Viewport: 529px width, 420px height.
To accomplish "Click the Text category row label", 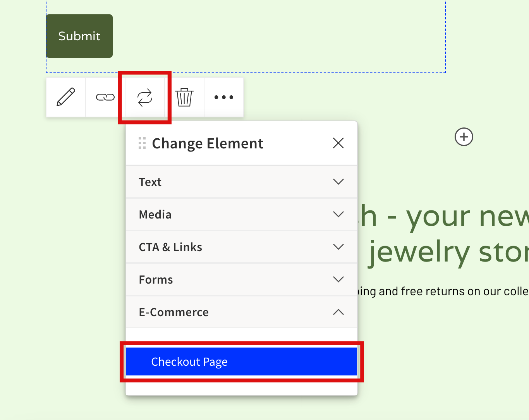I will click(x=150, y=181).
